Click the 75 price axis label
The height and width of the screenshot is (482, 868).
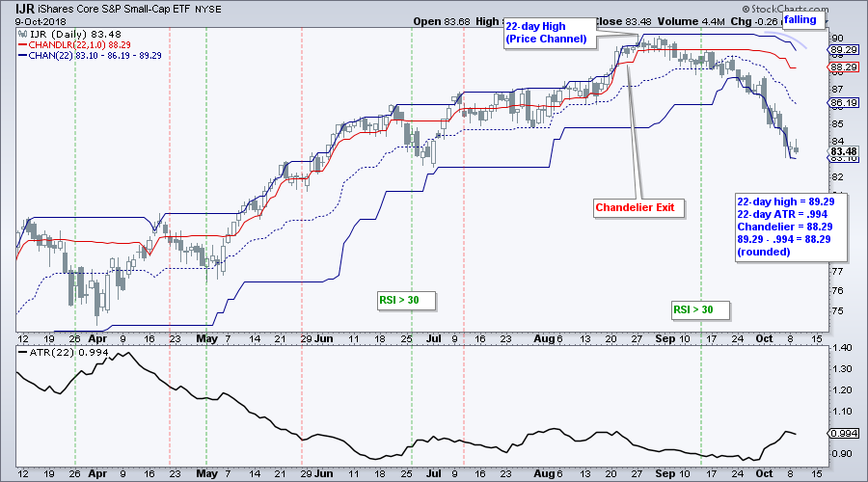coord(837,311)
